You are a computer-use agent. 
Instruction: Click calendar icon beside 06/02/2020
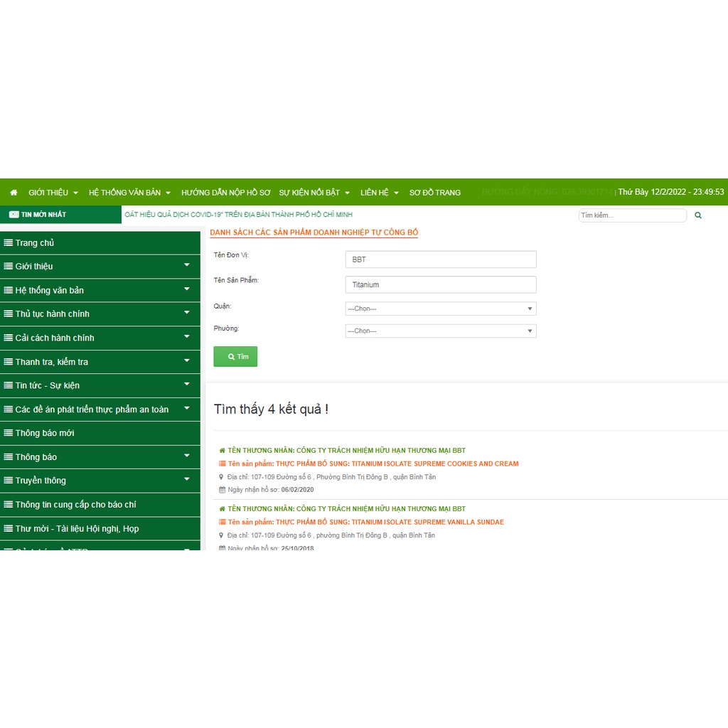tap(222, 489)
